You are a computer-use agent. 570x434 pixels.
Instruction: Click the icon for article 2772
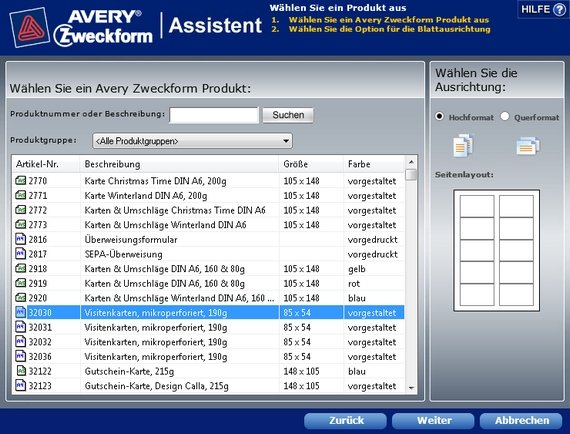tap(21, 210)
